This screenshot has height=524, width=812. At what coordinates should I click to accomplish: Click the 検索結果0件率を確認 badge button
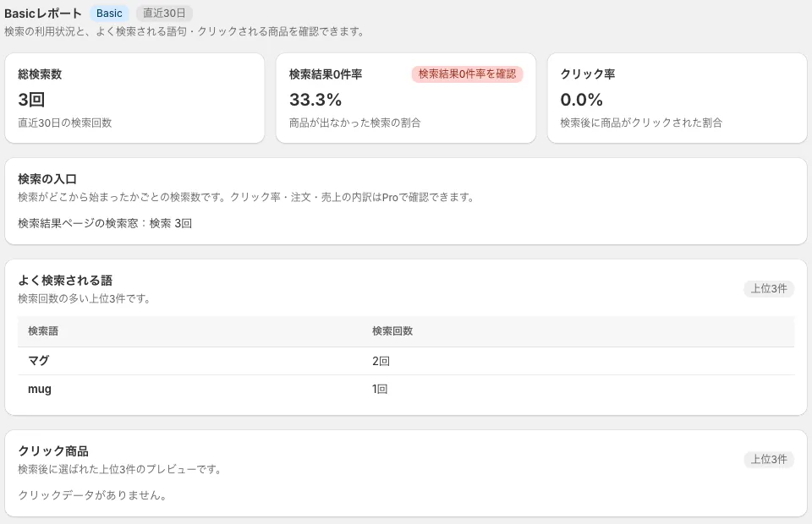(467, 74)
